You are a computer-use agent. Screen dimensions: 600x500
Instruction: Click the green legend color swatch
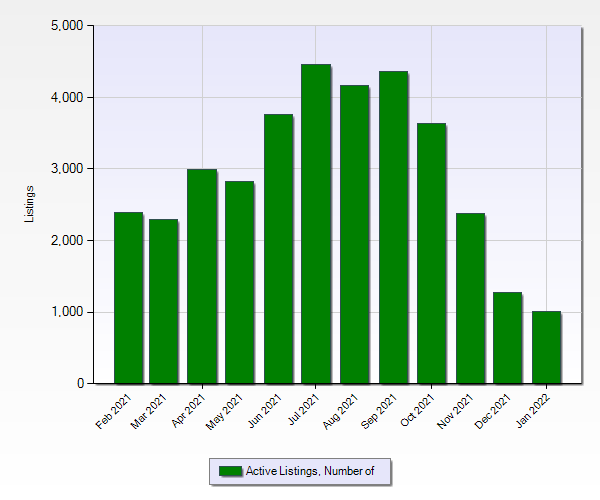230,471
